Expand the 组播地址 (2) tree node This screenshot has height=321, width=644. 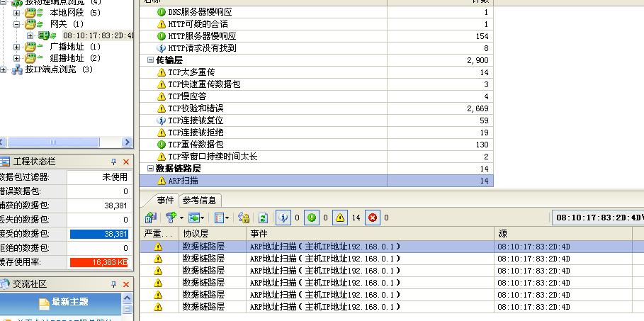click(16, 58)
